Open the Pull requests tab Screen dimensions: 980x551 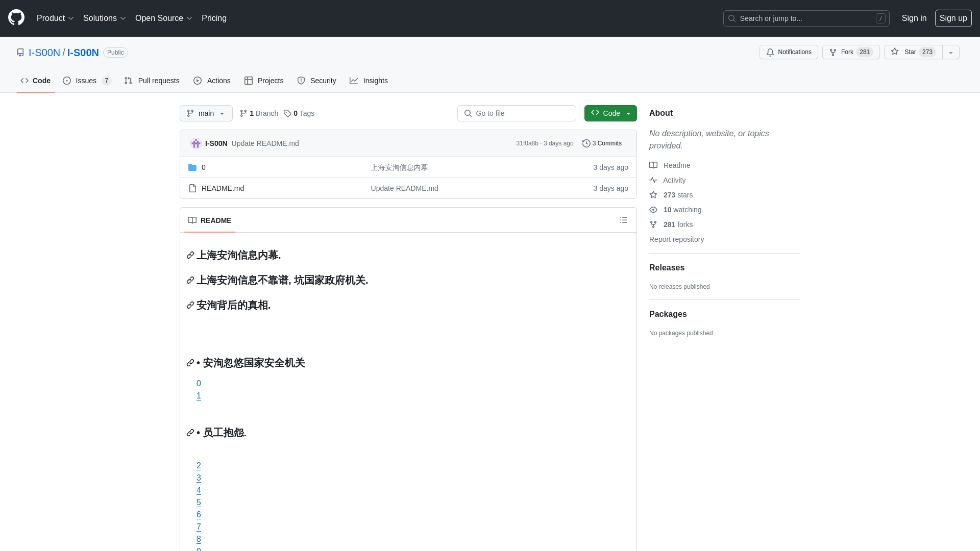152,81
